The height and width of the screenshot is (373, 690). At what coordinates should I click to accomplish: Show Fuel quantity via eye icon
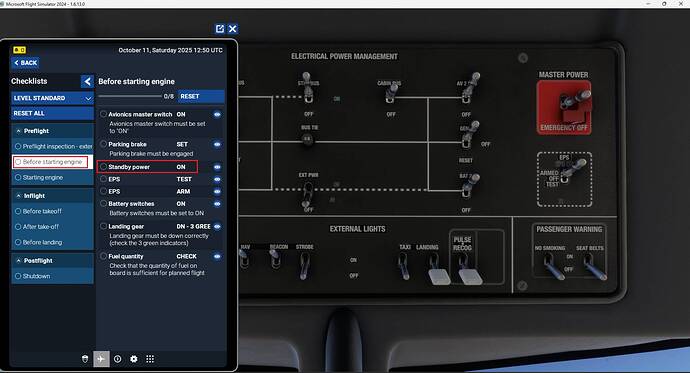tap(217, 256)
